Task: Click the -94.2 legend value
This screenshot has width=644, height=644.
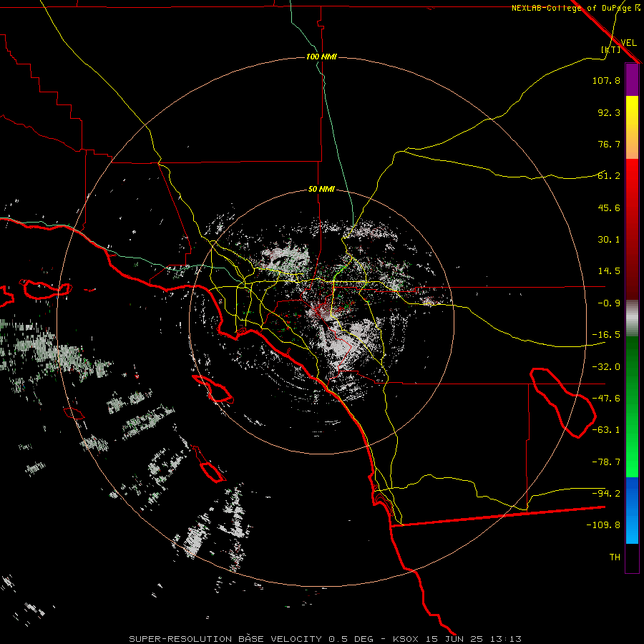Action: pyautogui.click(x=606, y=494)
